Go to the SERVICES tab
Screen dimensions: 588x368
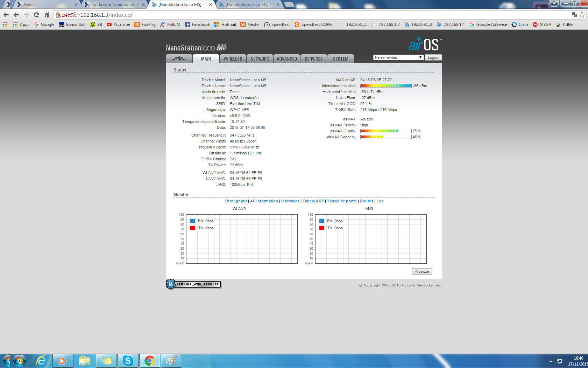click(x=314, y=59)
